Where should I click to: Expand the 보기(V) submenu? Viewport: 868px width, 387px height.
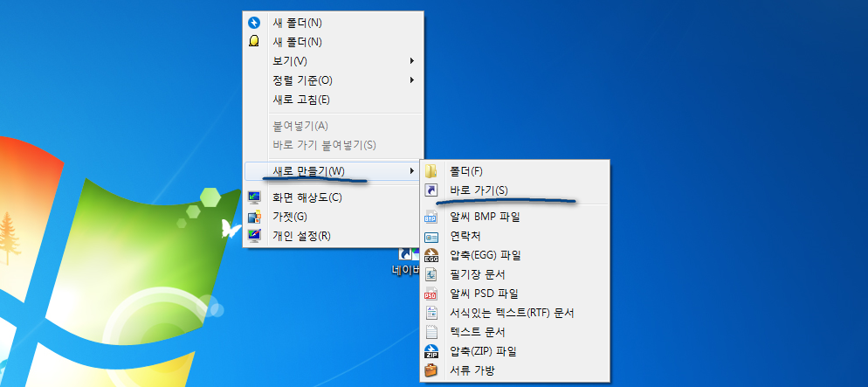334,60
